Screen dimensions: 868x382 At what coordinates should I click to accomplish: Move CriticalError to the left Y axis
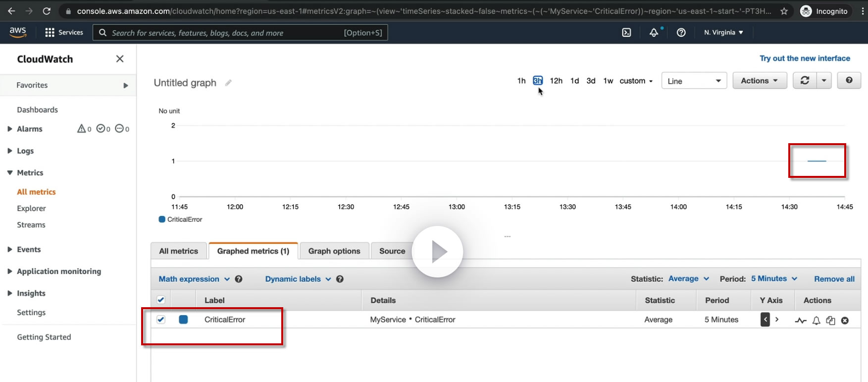pos(765,320)
